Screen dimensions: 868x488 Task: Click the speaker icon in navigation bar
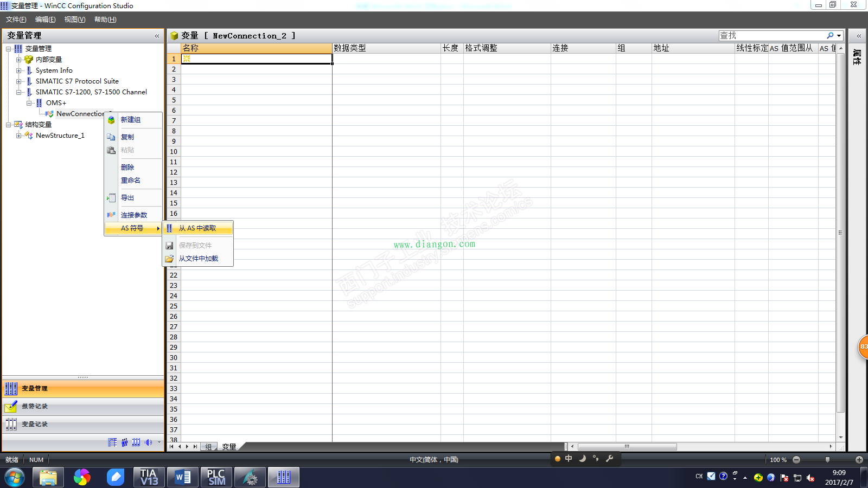148,442
